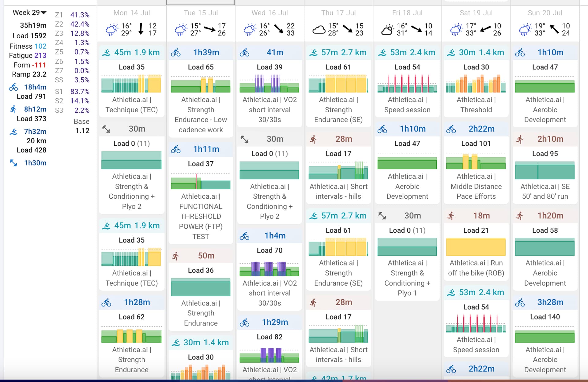Click the weekly summary swimming icon
The height and width of the screenshot is (382, 588).
(13, 132)
